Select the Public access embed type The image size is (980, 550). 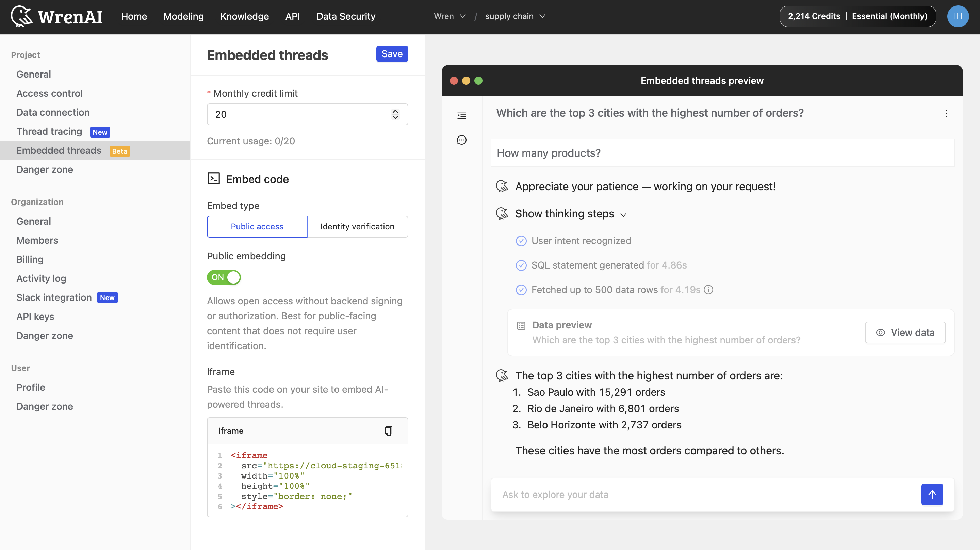click(257, 226)
